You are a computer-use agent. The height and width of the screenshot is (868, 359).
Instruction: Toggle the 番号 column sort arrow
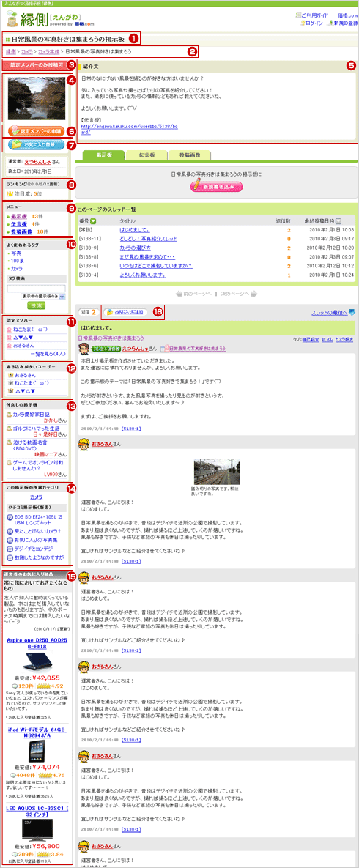pyautogui.click(x=93, y=221)
